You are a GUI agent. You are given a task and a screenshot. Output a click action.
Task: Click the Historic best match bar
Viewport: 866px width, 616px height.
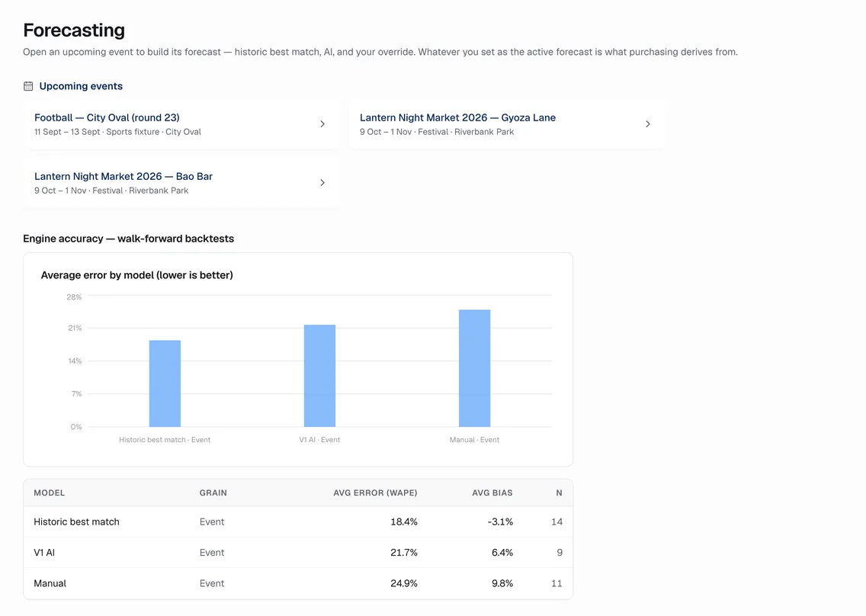point(165,383)
